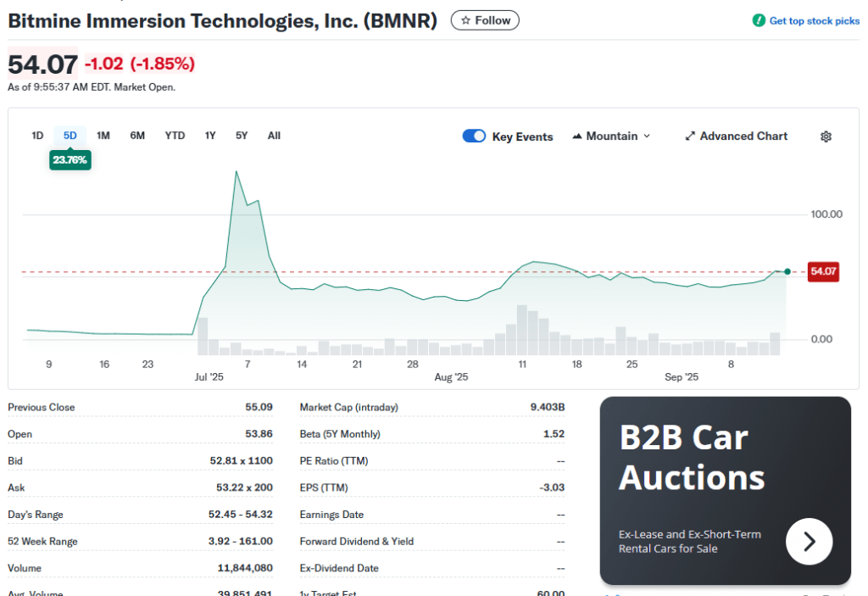Switch chart to 6M range
The height and width of the screenshot is (596, 868).
[137, 136]
